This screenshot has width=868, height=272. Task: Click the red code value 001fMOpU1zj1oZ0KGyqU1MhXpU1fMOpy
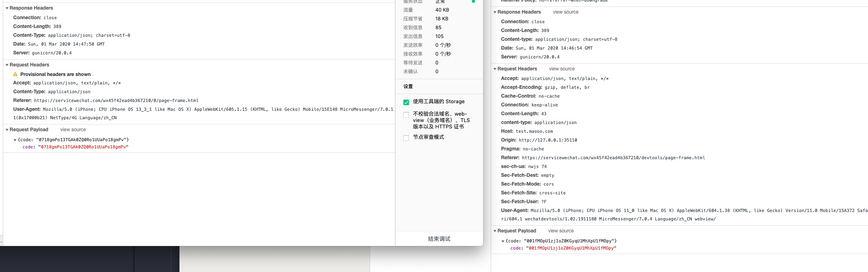pos(571,248)
